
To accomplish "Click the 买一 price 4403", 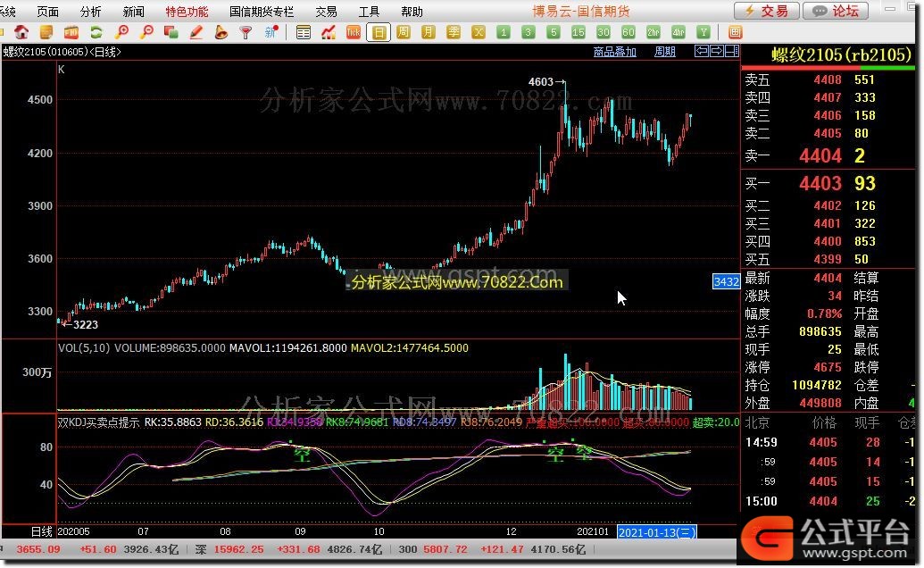I will (820, 183).
